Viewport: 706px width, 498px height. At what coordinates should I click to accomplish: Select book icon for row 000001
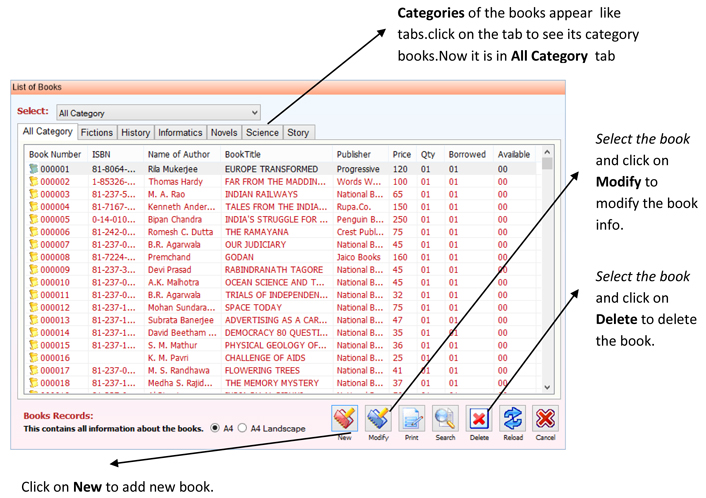33,169
